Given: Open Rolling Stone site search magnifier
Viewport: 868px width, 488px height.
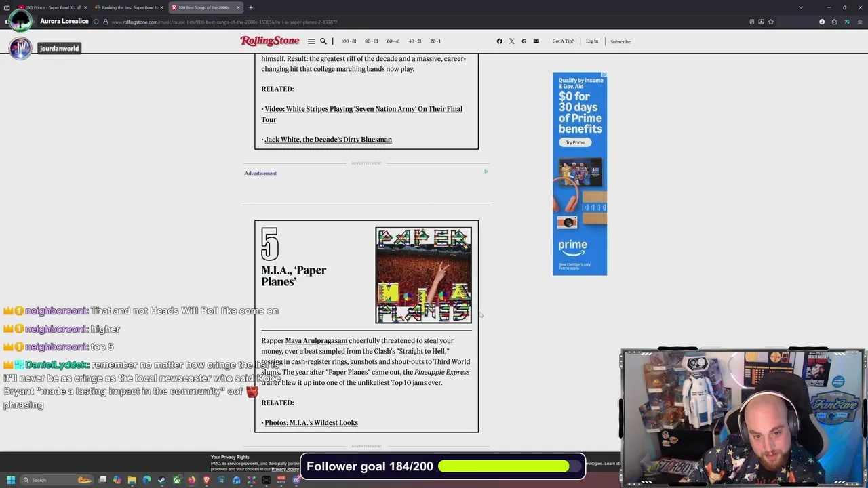Looking at the screenshot, I should click(x=323, y=41).
